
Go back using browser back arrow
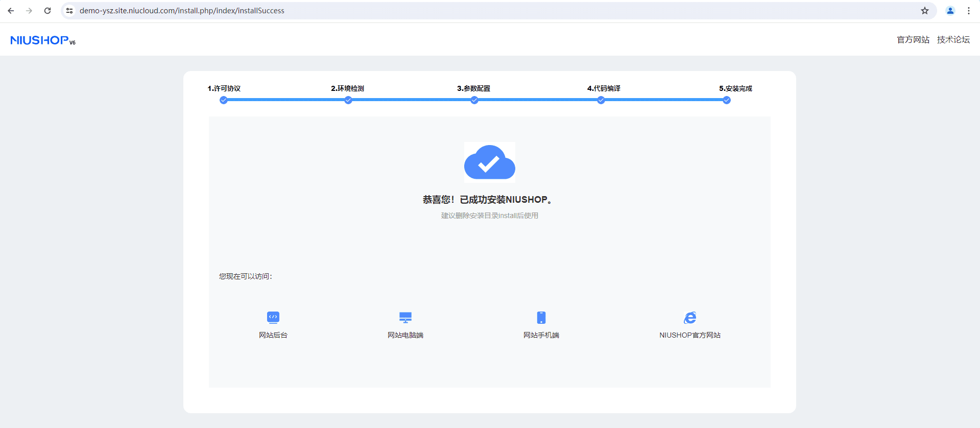(11, 11)
